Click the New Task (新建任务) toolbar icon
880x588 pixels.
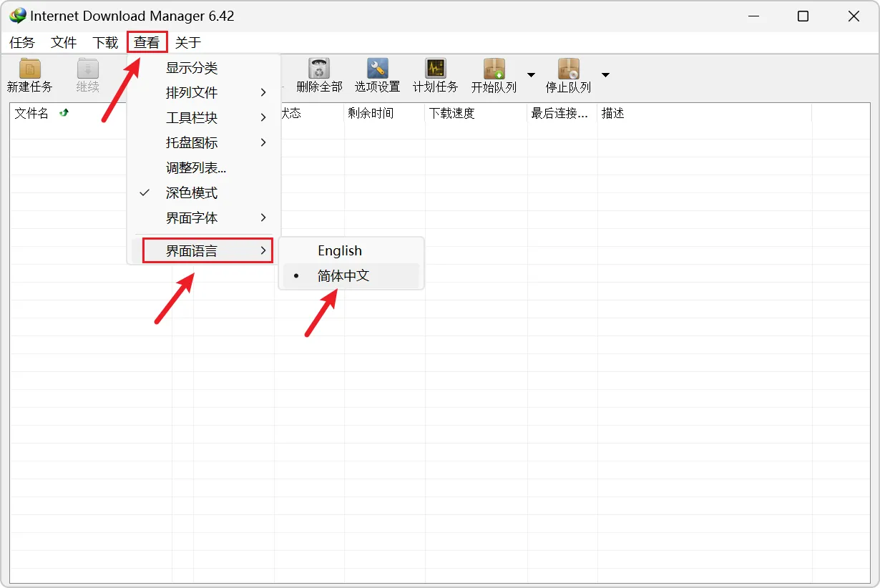coord(29,69)
